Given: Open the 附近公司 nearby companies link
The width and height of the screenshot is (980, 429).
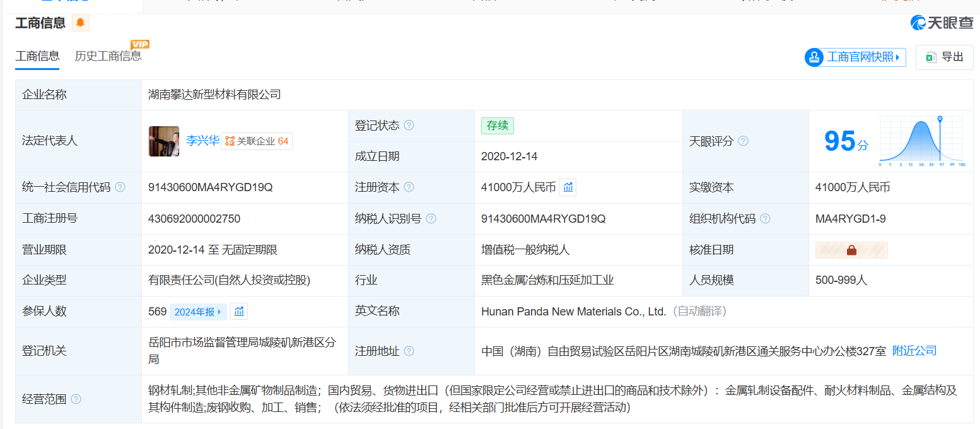Looking at the screenshot, I should pos(914,351).
